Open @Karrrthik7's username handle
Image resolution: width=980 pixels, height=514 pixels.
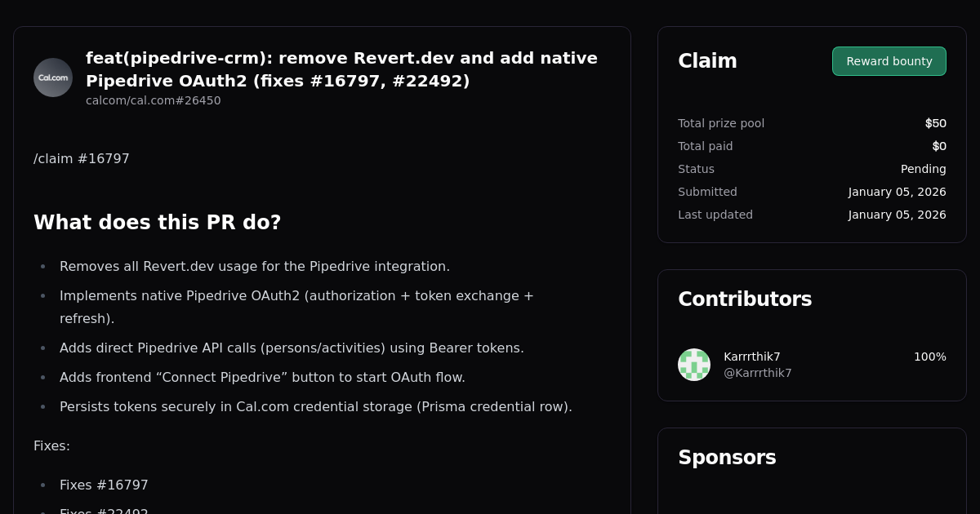coord(757,373)
